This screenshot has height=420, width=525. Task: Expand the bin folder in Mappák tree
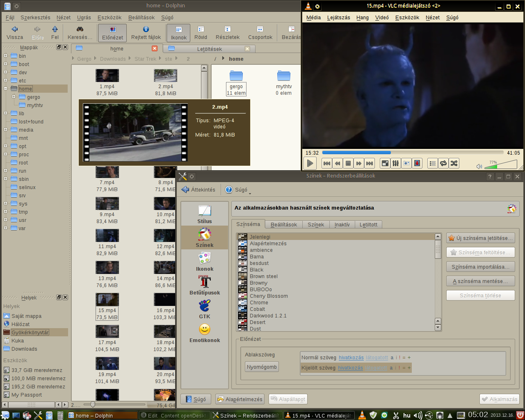[5, 56]
